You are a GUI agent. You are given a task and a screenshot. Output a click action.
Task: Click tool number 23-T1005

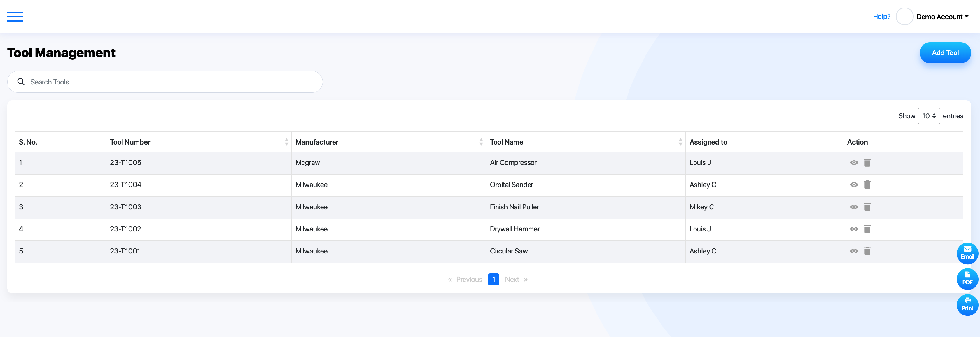[x=125, y=162]
